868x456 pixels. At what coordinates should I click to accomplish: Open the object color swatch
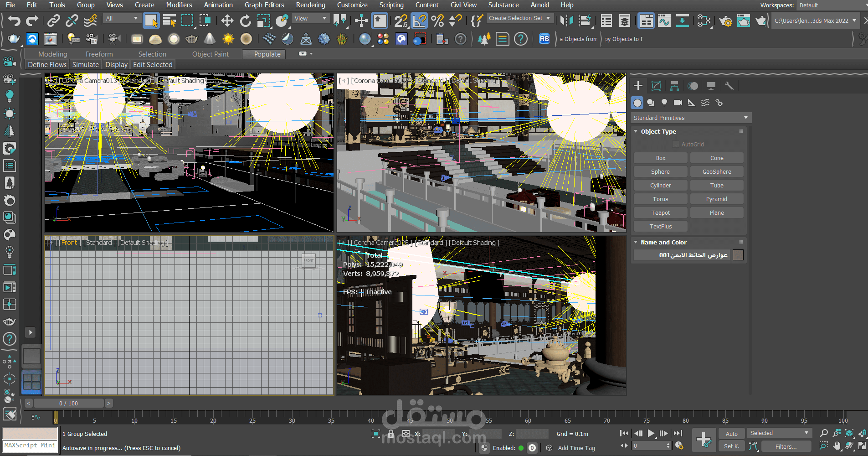click(x=738, y=255)
